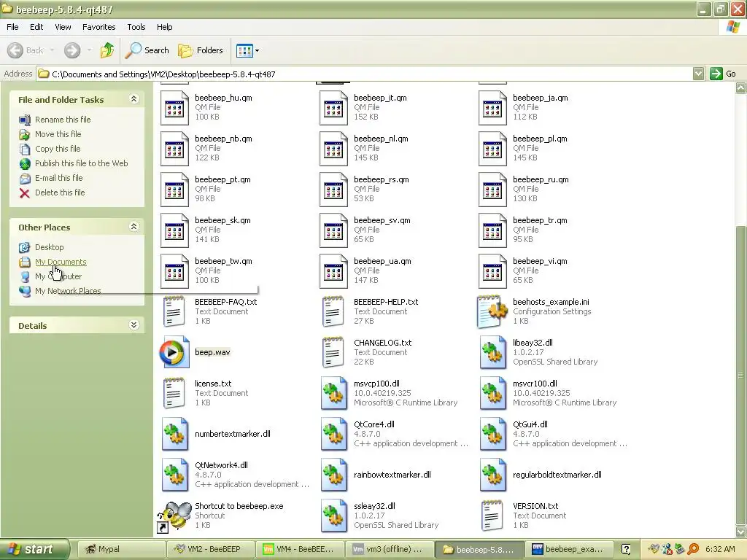This screenshot has width=747, height=560.
Task: Open the Views dropdown button
Action: click(x=248, y=50)
